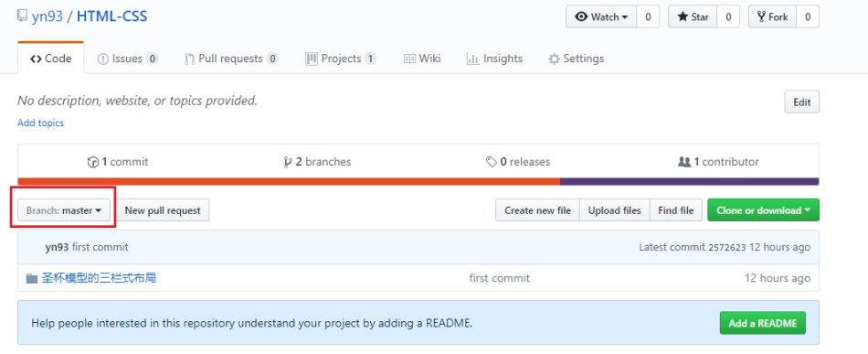
Task: Click the releases tag icon
Action: tap(491, 162)
